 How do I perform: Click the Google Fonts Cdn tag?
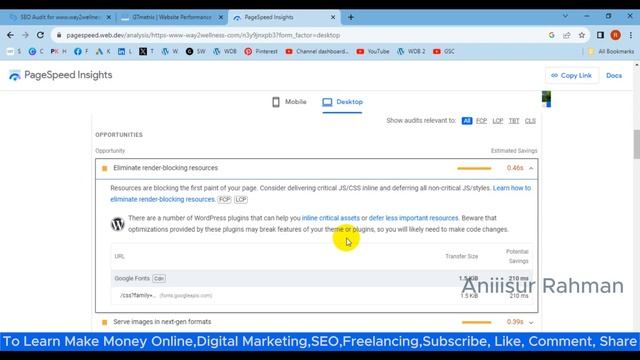click(159, 278)
